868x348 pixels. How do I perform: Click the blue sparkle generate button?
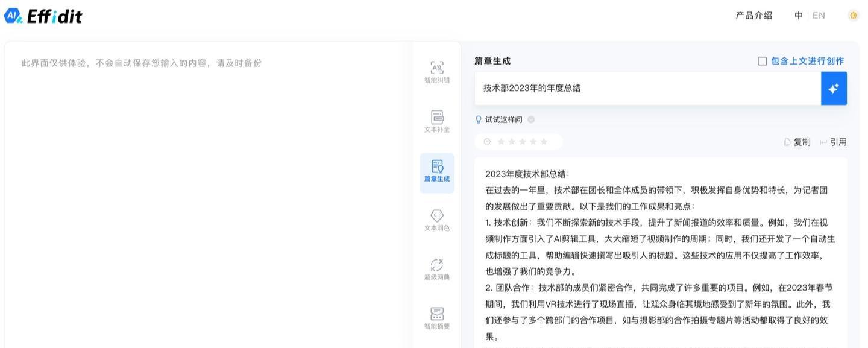coord(834,89)
